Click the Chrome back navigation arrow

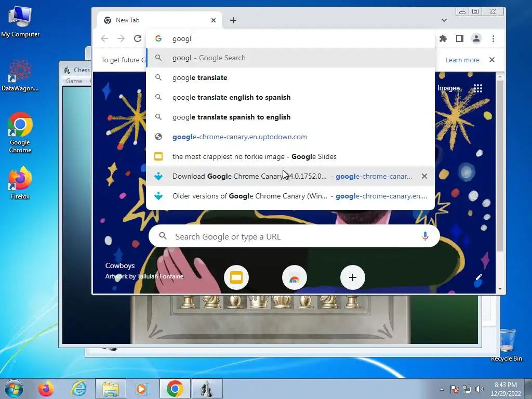(x=104, y=38)
